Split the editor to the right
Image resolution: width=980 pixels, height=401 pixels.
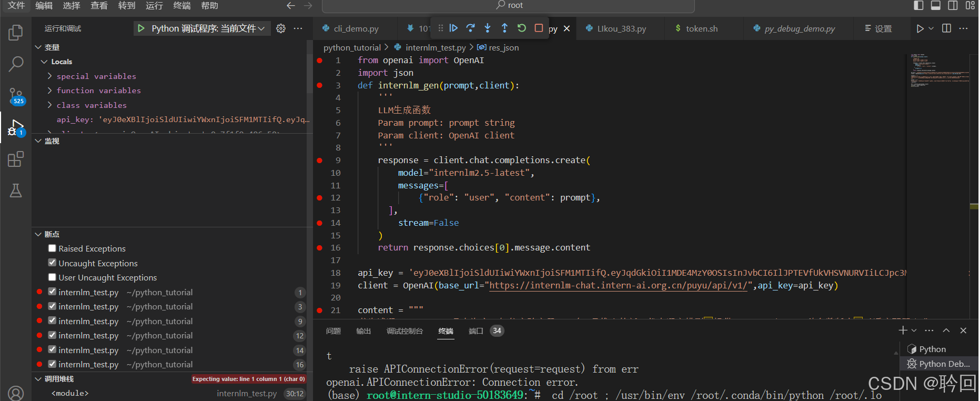coord(946,28)
